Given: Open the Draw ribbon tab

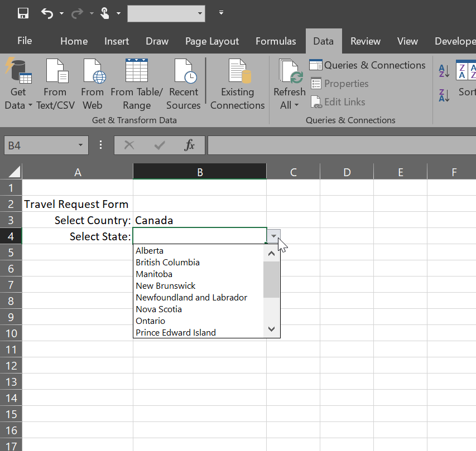Looking at the screenshot, I should (157, 41).
